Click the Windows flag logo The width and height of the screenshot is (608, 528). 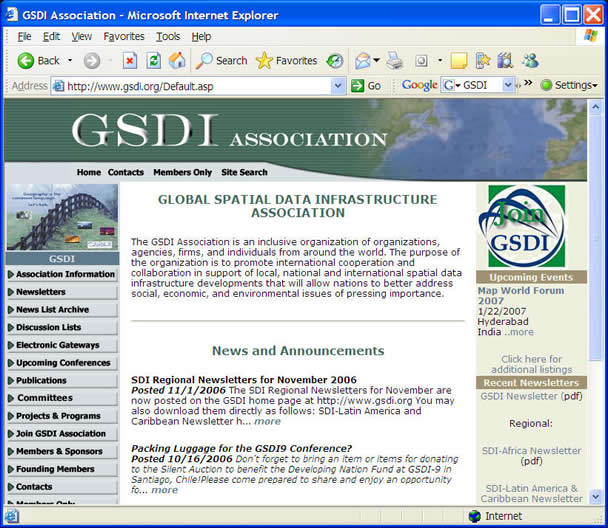[591, 36]
